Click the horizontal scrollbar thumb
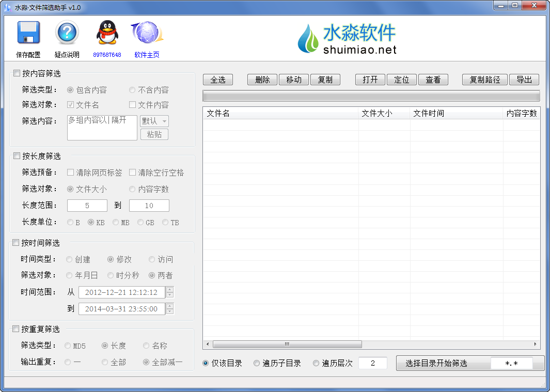The height and width of the screenshot is (392, 550). pyautogui.click(x=287, y=344)
